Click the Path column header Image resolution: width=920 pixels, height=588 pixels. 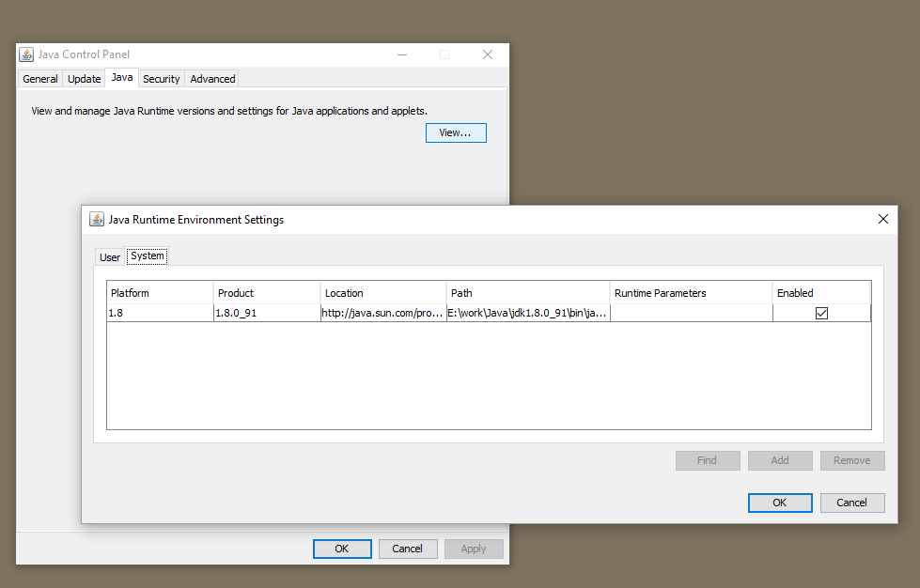click(x=528, y=292)
